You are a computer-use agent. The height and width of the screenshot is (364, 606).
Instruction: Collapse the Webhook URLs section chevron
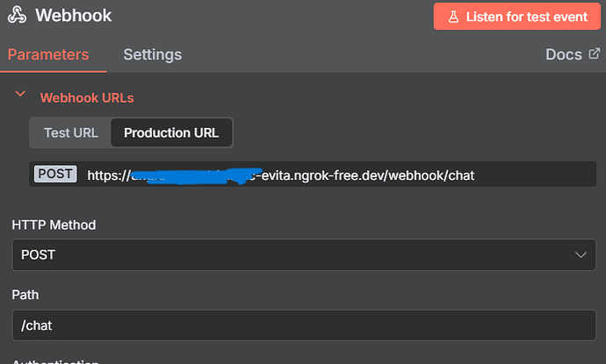click(19, 97)
